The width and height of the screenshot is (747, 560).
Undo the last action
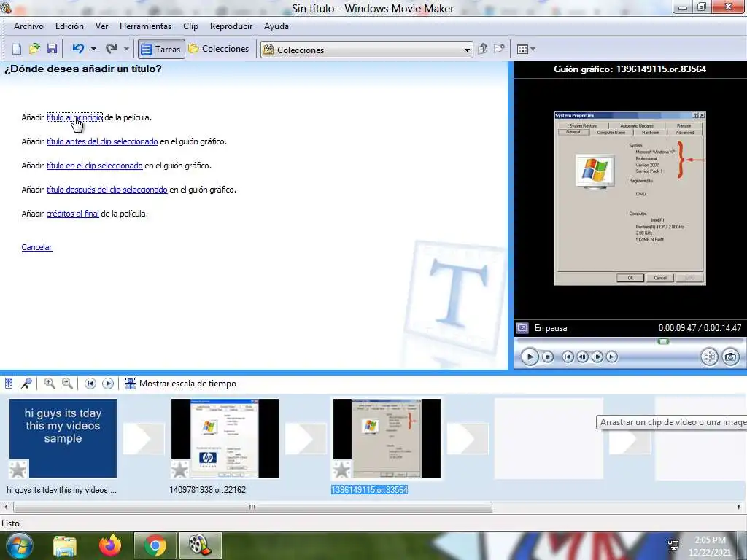78,49
